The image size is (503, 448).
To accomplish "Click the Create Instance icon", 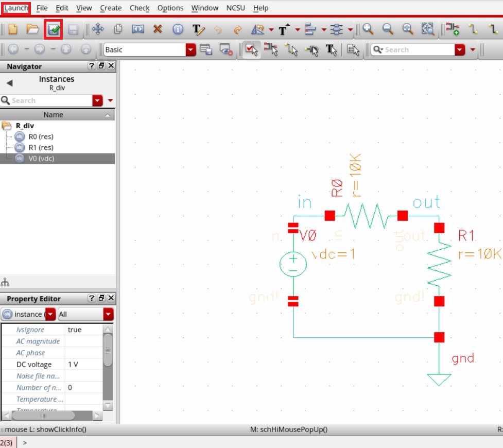I will tap(453, 30).
